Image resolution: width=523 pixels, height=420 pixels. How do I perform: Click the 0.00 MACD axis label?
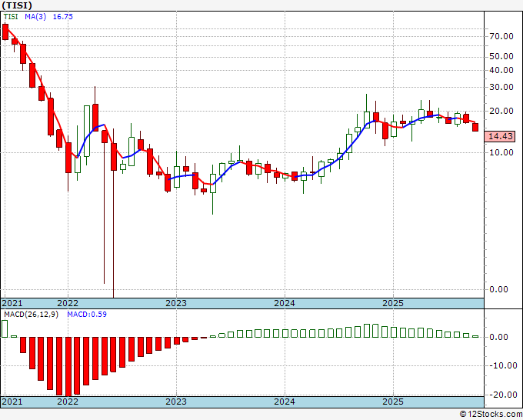(x=498, y=337)
